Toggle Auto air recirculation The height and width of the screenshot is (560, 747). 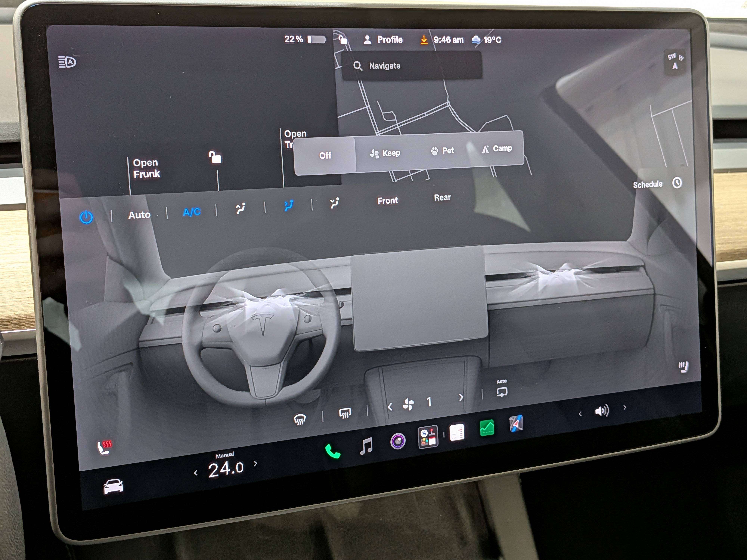pos(502,388)
